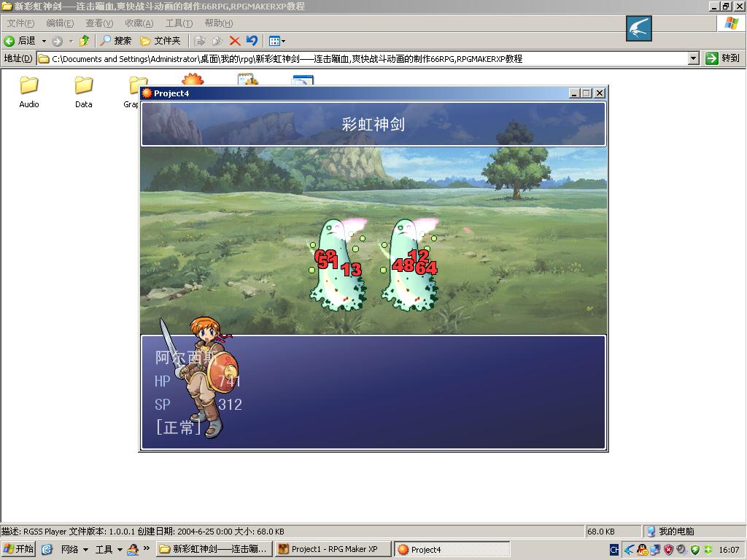This screenshot has width=747, height=560.
Task: Open the Back button history dropdown
Action: tap(44, 41)
